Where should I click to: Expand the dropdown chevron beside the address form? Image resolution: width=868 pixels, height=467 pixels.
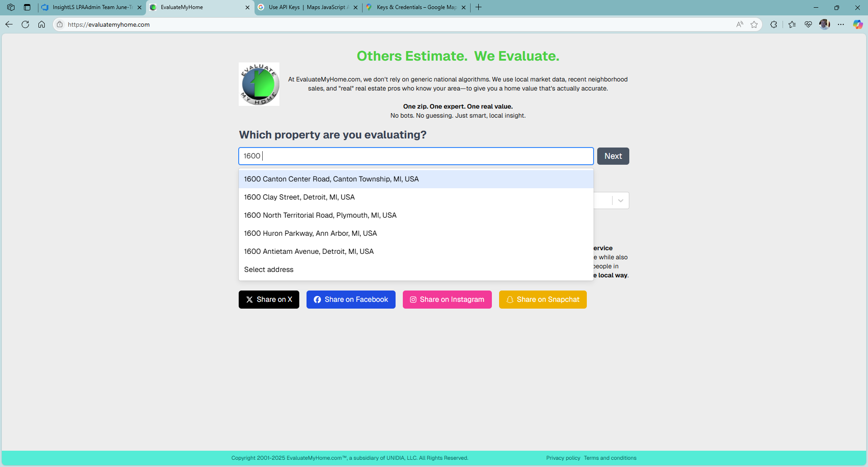620,200
